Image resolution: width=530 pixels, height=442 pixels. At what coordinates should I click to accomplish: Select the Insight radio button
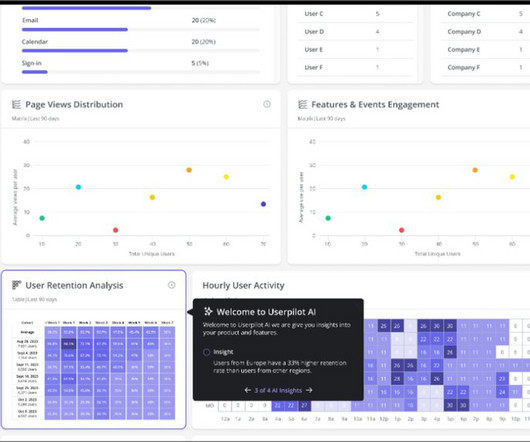point(207,352)
